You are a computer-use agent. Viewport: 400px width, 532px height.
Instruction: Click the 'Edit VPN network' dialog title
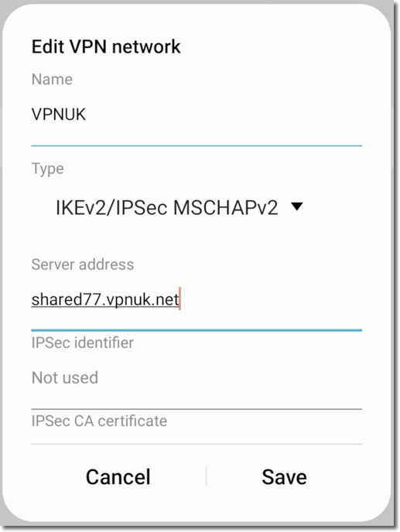106,46
